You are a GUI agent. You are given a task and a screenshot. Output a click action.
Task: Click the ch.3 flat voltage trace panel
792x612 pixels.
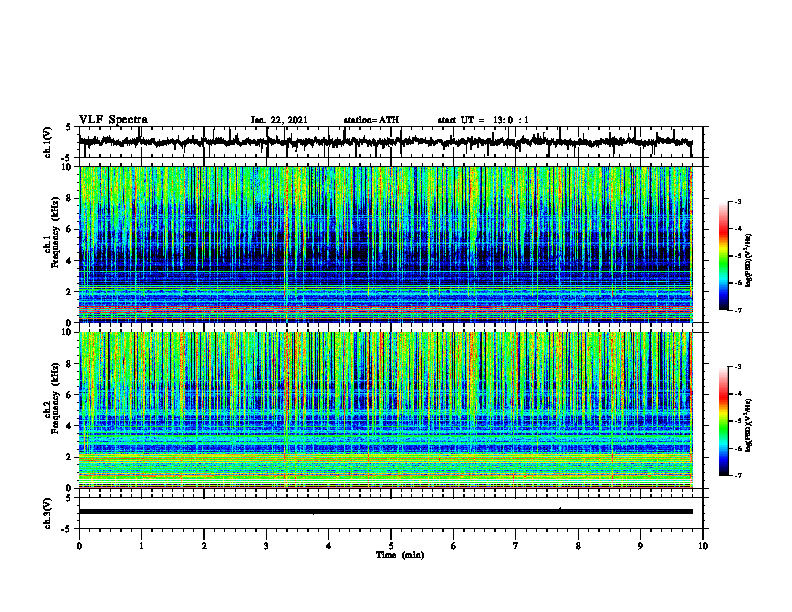(x=391, y=513)
